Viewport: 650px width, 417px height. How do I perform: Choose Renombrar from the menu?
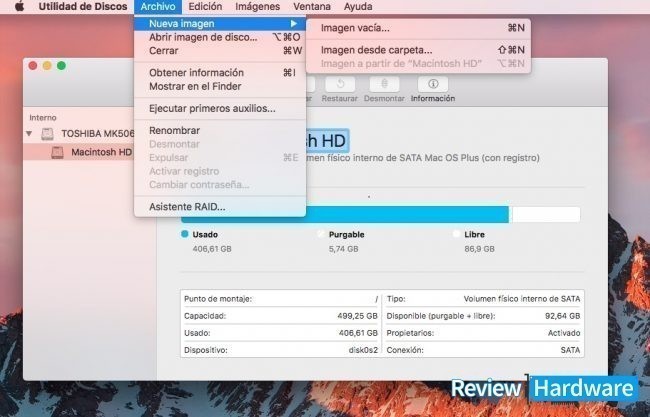(220, 130)
